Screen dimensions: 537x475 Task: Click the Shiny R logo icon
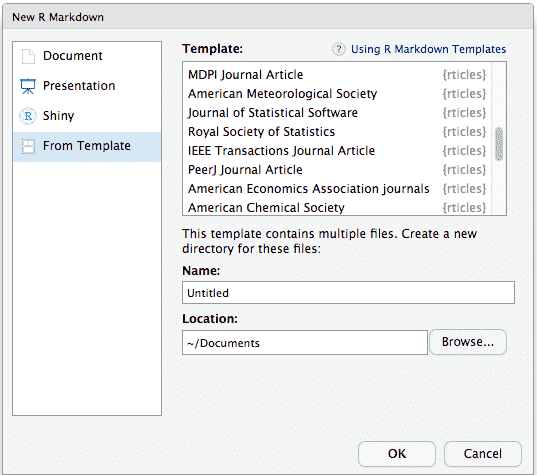pyautogui.click(x=28, y=116)
